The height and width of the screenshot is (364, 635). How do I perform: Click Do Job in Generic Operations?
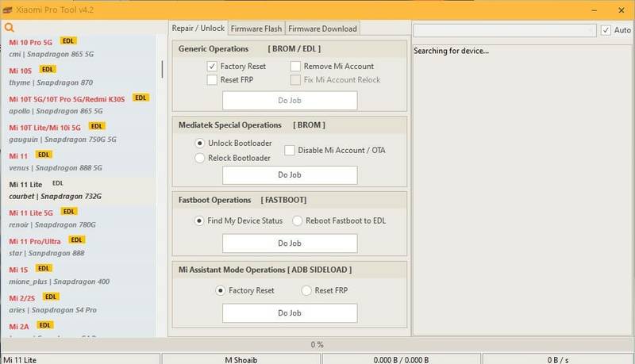(x=290, y=100)
